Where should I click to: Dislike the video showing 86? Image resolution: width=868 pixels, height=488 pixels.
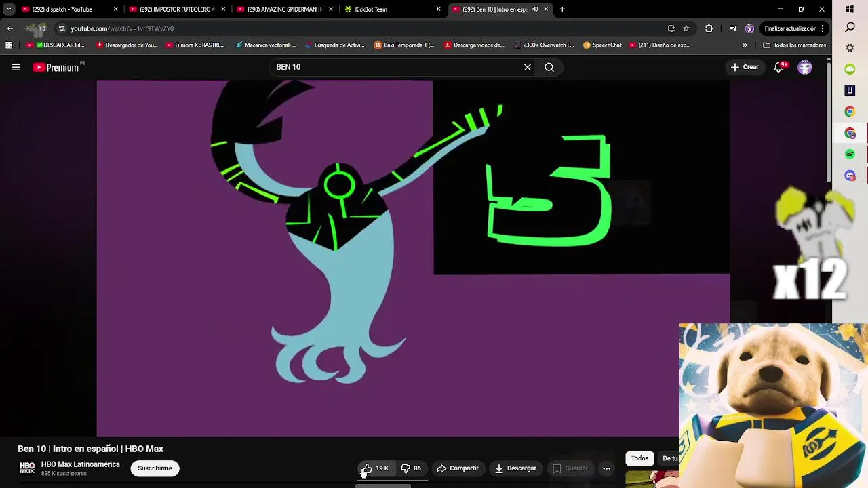click(x=411, y=468)
